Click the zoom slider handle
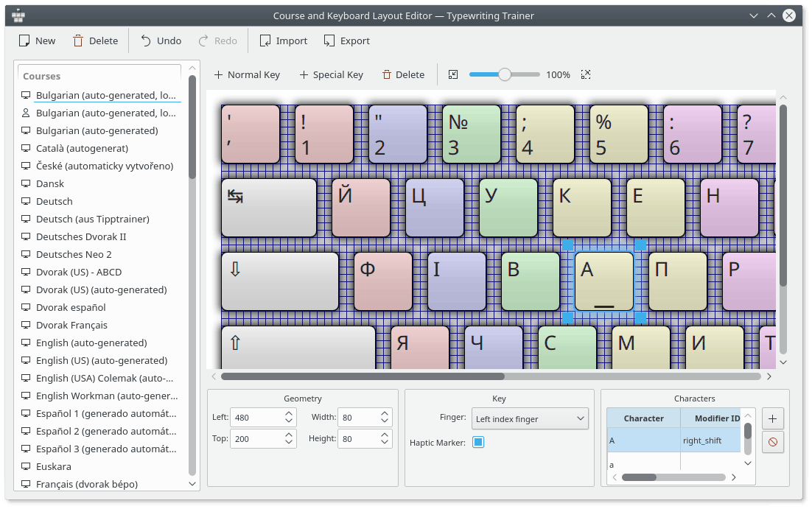This screenshot has width=812, height=509. pyautogui.click(x=505, y=74)
